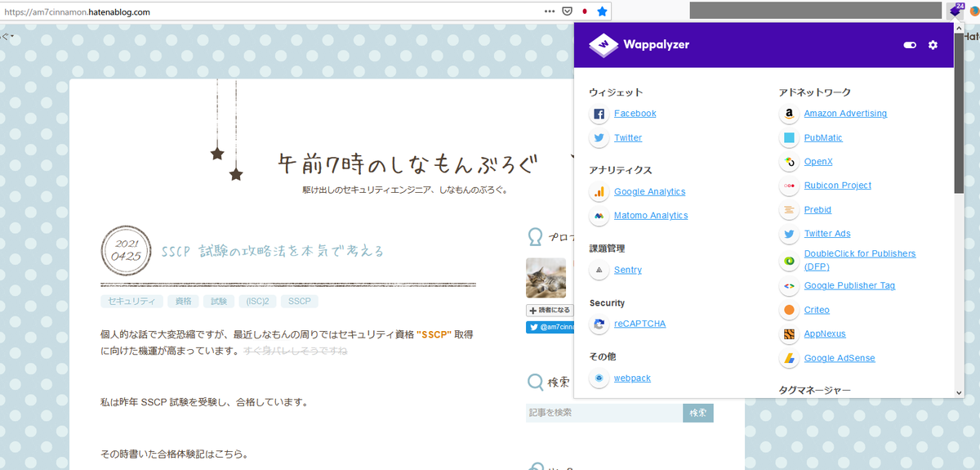The image size is (980, 470).
Task: Click the PubMatic blue square icon
Action: [x=789, y=138]
